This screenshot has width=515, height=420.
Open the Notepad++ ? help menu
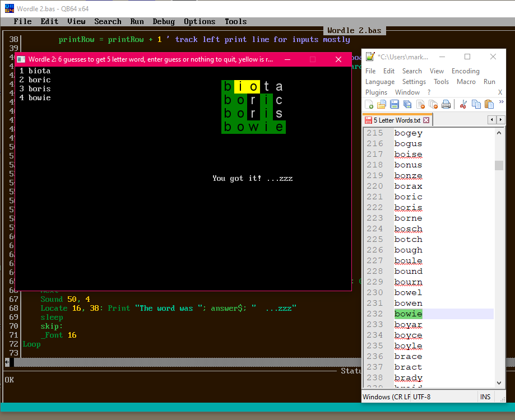click(x=429, y=92)
